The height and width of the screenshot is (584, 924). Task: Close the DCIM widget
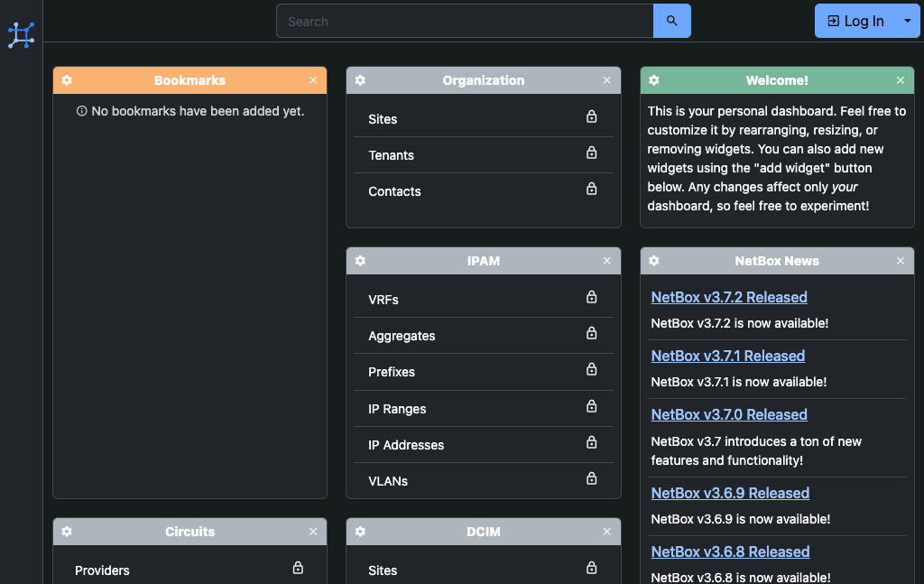pyautogui.click(x=607, y=532)
